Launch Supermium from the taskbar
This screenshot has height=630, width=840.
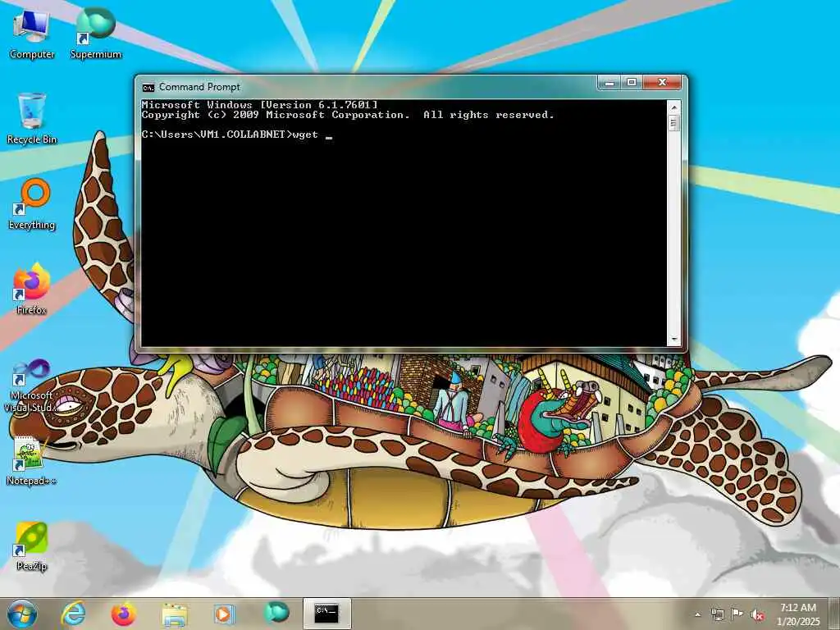[276, 613]
